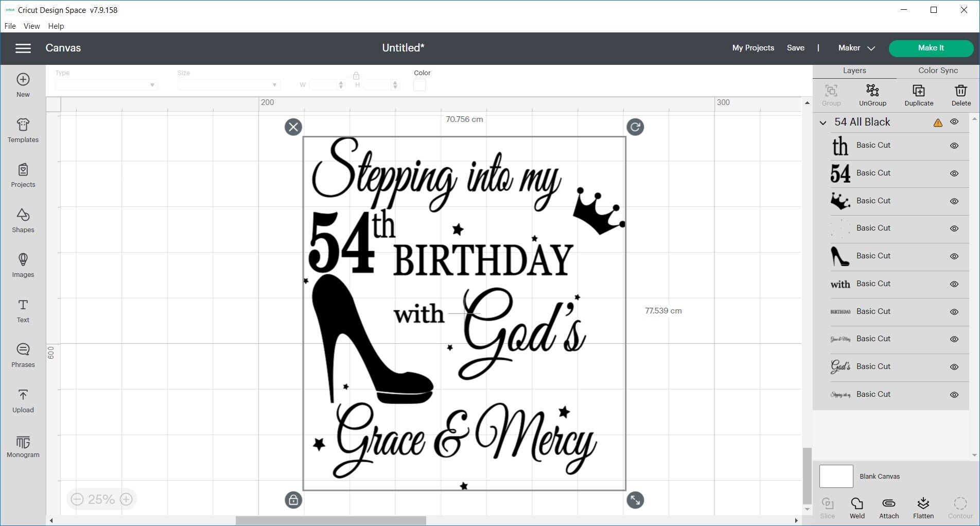The image size is (980, 526).
Task: Open the File menu
Action: 9,26
